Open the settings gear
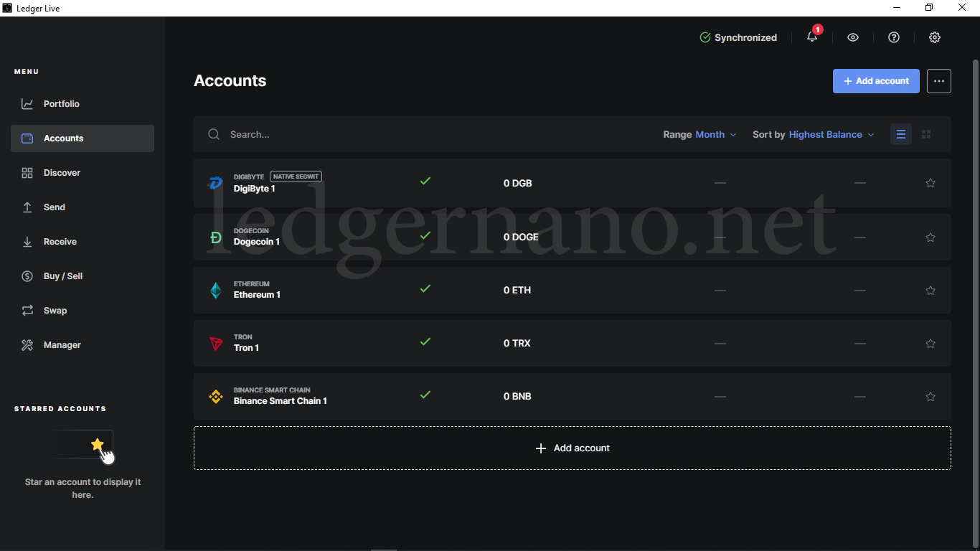980x551 pixels. coord(935,37)
